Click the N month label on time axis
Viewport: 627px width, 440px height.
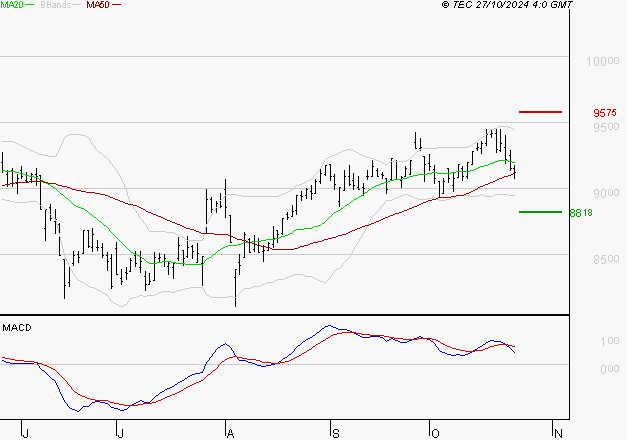[x=558, y=433]
